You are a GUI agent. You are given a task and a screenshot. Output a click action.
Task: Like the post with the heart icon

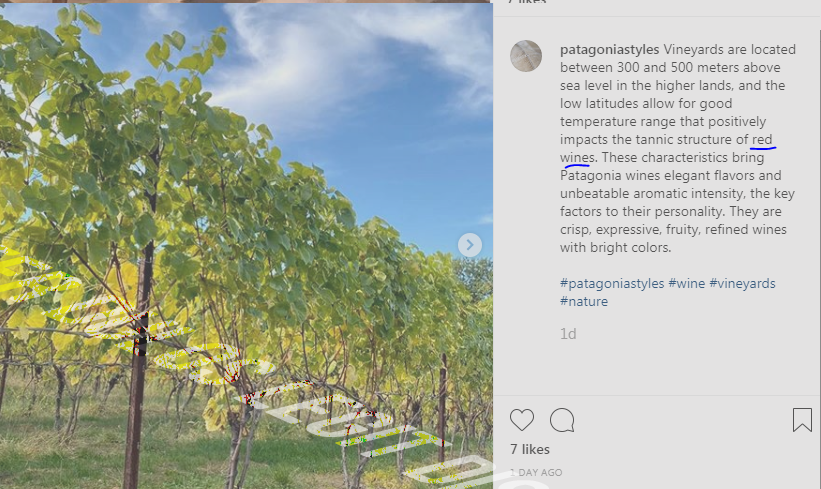click(x=522, y=420)
